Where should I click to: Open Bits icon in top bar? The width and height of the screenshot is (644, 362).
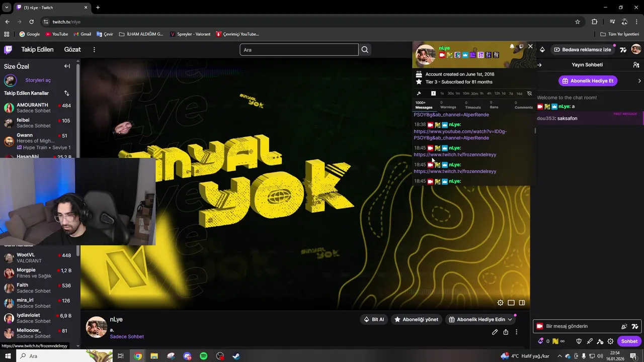click(x=542, y=50)
